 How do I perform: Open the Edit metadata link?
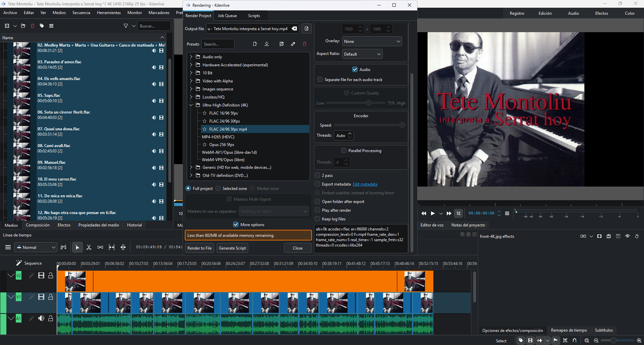[x=365, y=184]
